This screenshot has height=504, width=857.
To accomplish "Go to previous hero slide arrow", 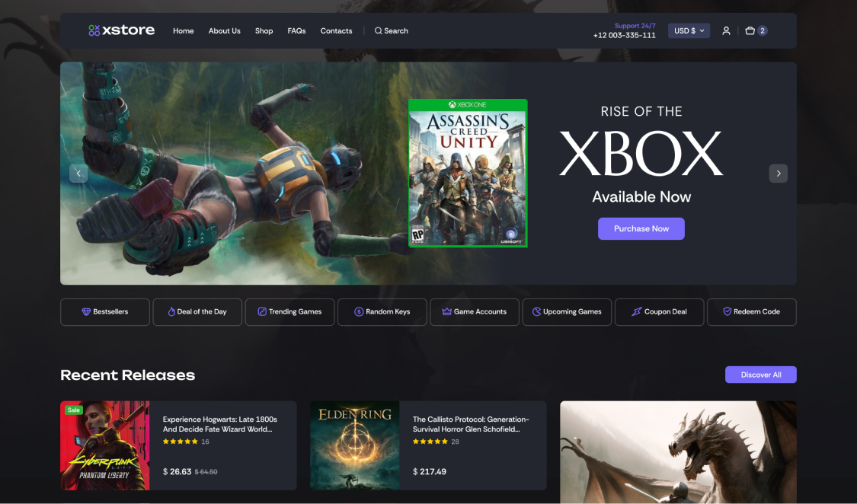I will click(x=78, y=174).
